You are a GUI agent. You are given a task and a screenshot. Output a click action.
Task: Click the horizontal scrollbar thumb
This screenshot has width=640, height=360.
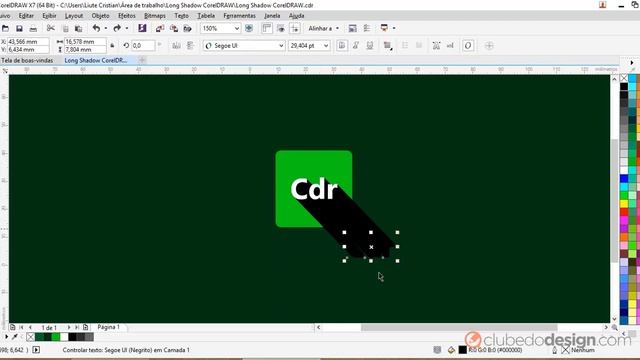pyautogui.click(x=459, y=327)
